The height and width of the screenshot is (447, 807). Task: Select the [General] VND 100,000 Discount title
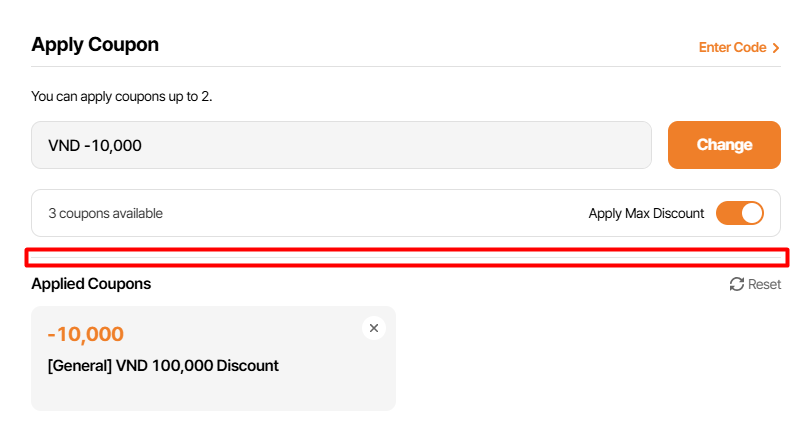(x=163, y=365)
